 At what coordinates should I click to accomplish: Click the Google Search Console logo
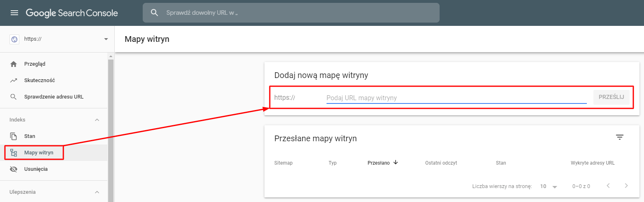(x=72, y=13)
